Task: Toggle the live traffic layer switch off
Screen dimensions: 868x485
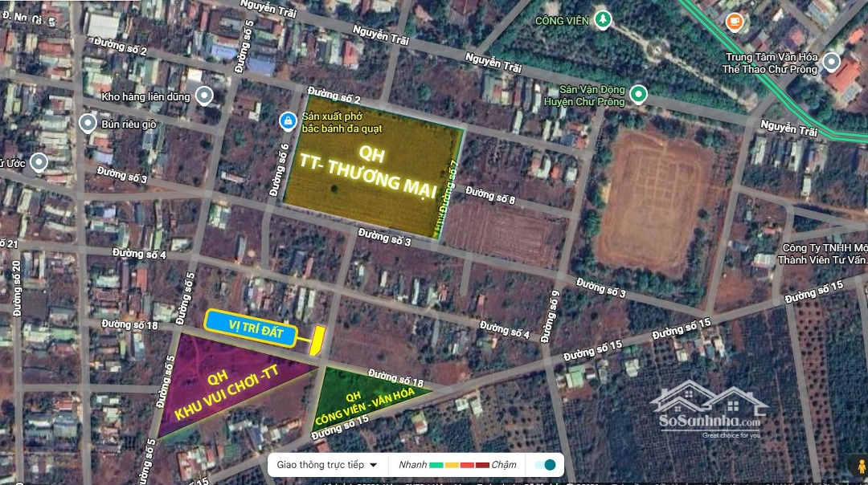Action: [545, 465]
